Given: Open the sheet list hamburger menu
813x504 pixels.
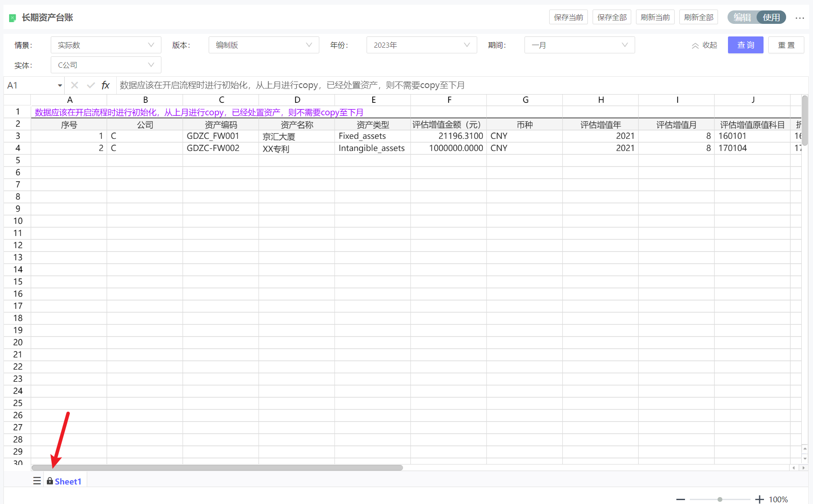Looking at the screenshot, I should tap(37, 481).
